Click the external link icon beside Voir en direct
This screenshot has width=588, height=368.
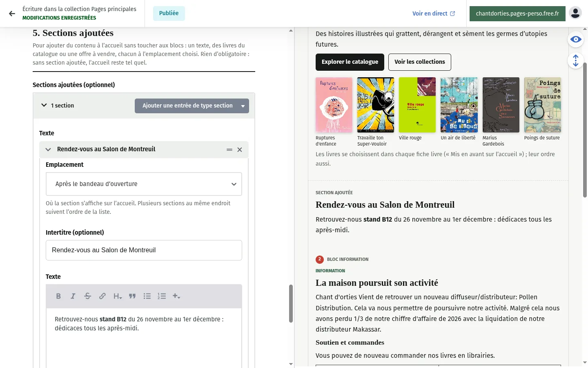tap(452, 13)
